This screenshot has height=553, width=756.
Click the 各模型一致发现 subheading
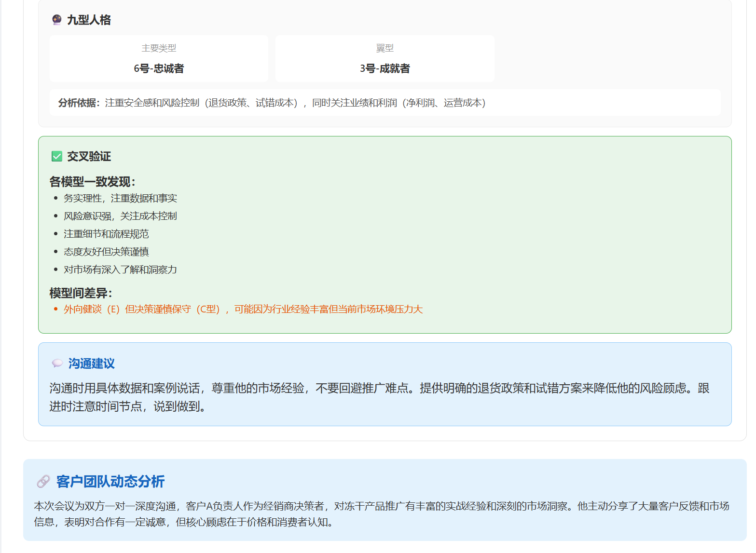point(92,182)
